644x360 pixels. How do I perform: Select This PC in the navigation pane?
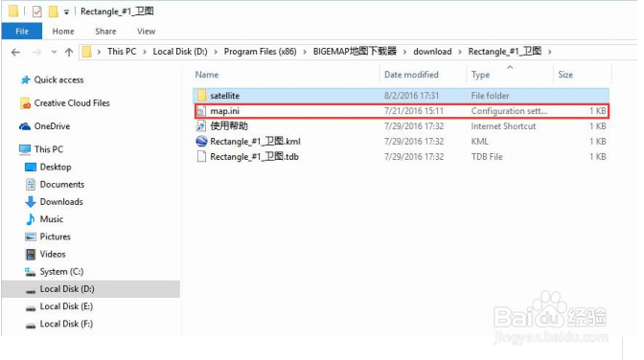49,149
